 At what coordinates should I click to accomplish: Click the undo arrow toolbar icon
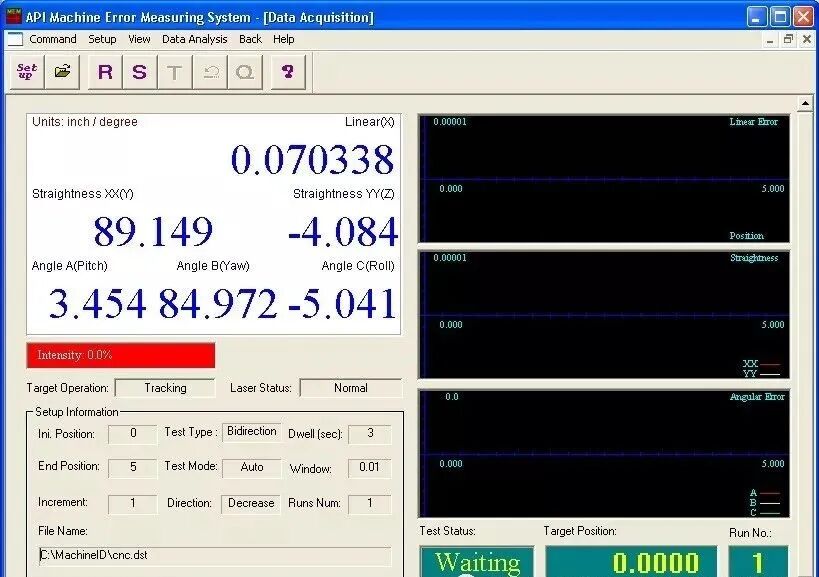(x=210, y=72)
